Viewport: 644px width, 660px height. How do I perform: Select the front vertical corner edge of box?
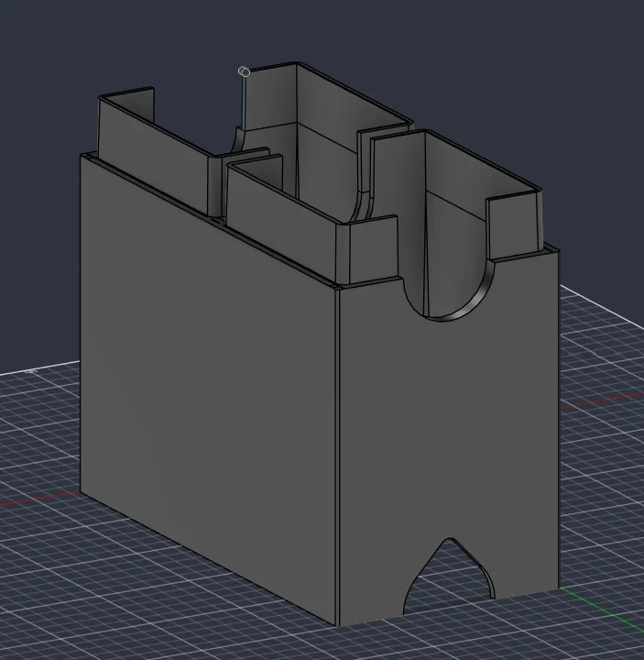point(337,456)
